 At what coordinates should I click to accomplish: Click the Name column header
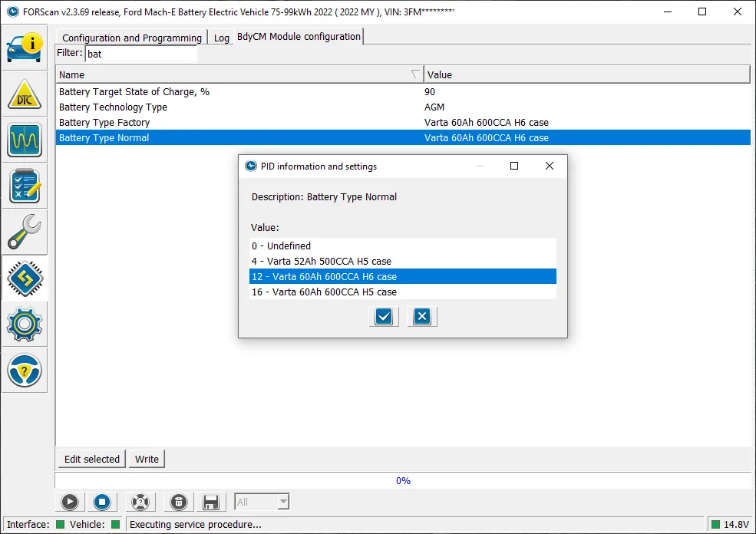(x=239, y=74)
